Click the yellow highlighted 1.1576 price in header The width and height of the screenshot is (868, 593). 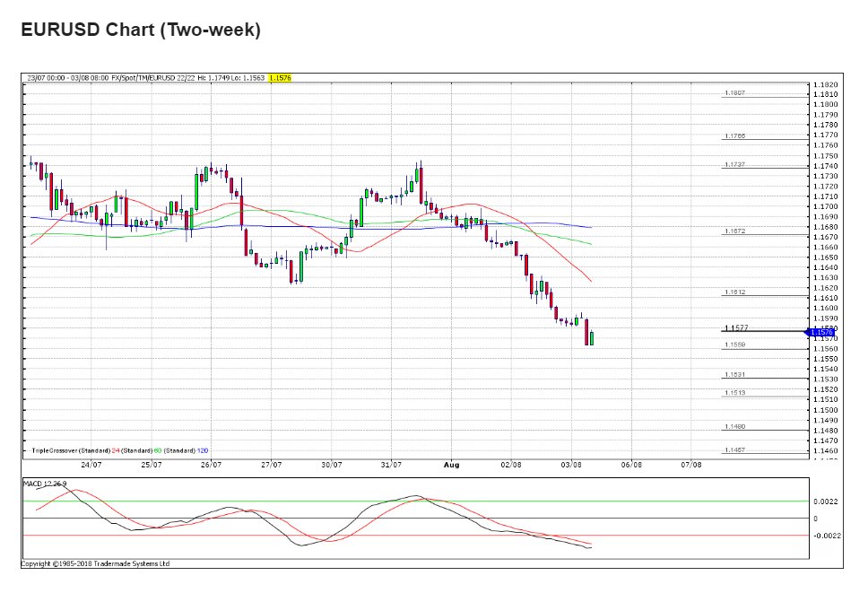click(x=280, y=78)
